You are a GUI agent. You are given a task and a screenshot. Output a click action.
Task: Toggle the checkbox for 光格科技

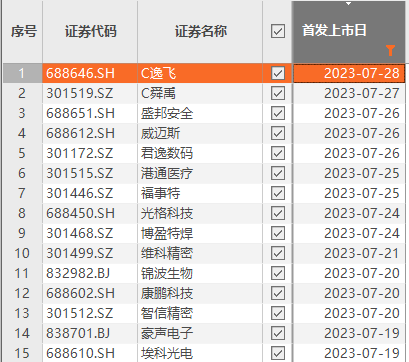278,213
